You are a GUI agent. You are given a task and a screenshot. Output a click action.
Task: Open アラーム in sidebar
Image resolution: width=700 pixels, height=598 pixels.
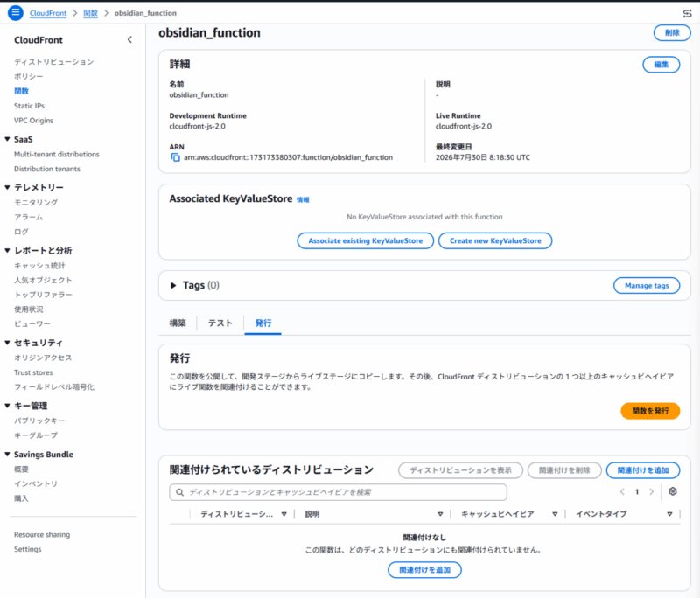tap(29, 217)
